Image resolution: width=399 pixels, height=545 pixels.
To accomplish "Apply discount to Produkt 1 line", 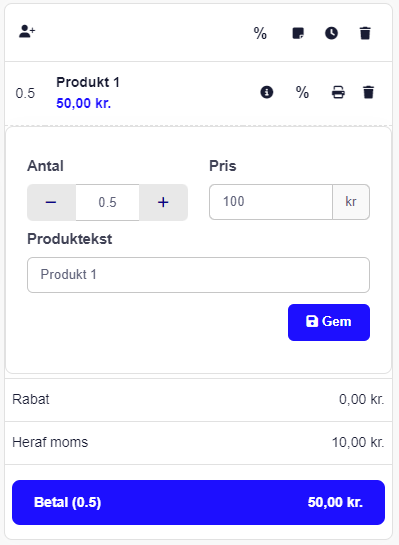I will coord(302,92).
